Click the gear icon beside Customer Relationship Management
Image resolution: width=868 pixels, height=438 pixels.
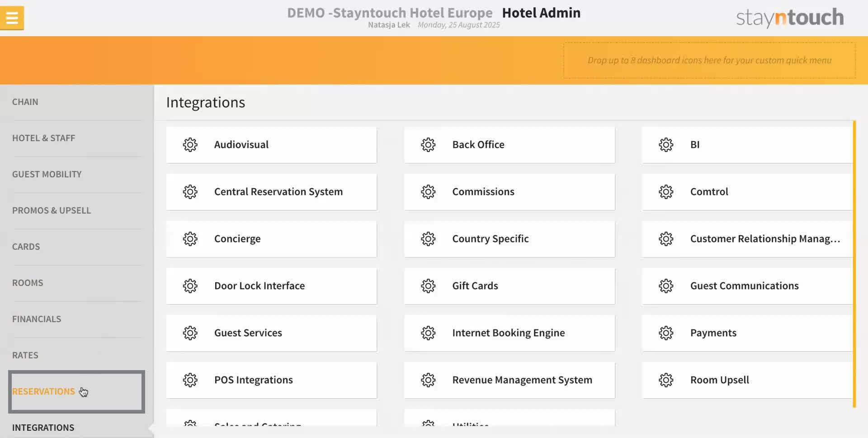tap(666, 239)
